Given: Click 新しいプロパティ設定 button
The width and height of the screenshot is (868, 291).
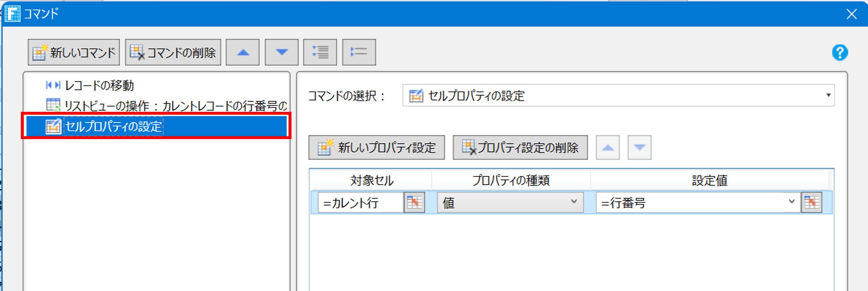Looking at the screenshot, I should pos(377,148).
